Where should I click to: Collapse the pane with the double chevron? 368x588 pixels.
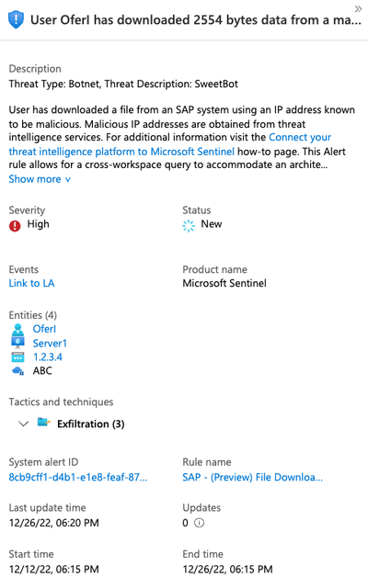coord(358,8)
